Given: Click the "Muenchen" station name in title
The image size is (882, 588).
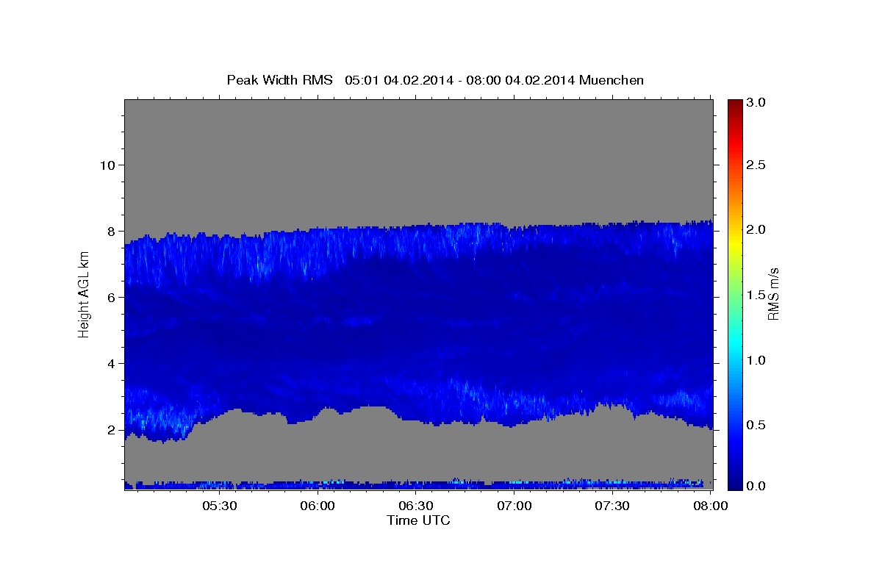Looking at the screenshot, I should pyautogui.click(x=612, y=79).
